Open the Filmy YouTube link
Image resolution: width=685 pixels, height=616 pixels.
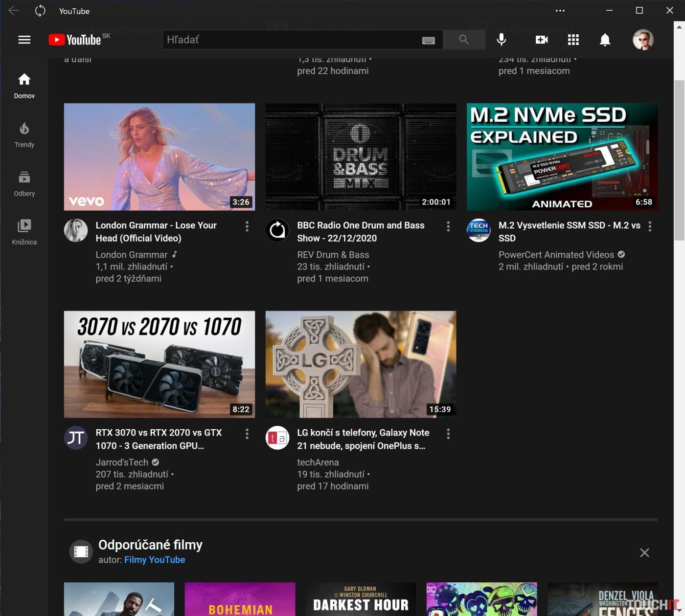coord(154,560)
